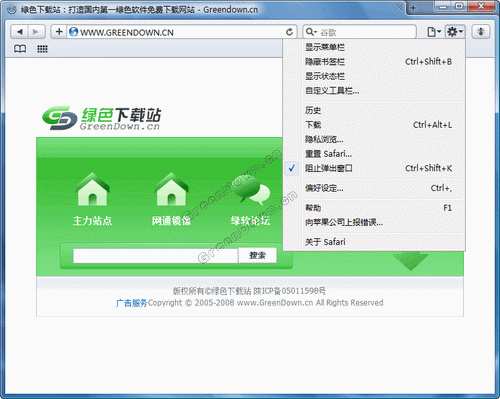Click the 网通镜像 house icon
The image size is (500, 399).
171,189
